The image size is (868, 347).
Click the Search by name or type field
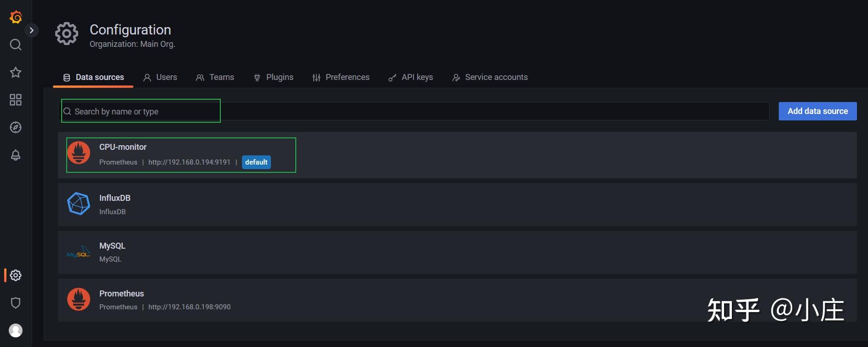pyautogui.click(x=414, y=111)
